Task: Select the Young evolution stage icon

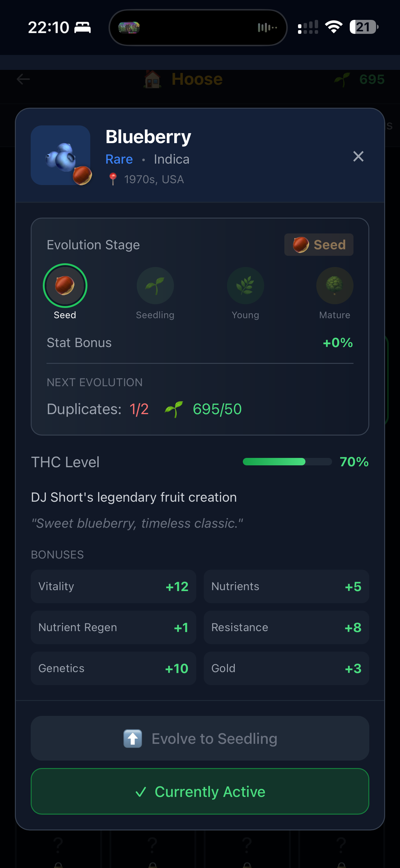Action: pyautogui.click(x=245, y=285)
